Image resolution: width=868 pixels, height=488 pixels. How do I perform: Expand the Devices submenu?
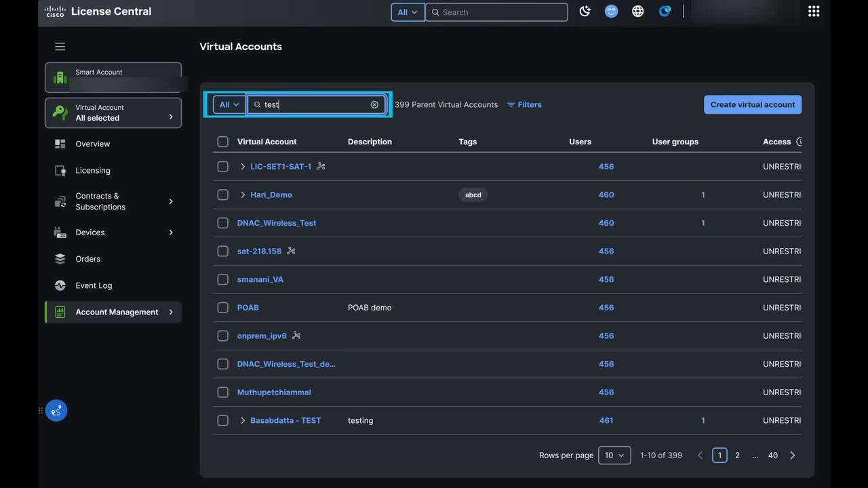point(171,232)
